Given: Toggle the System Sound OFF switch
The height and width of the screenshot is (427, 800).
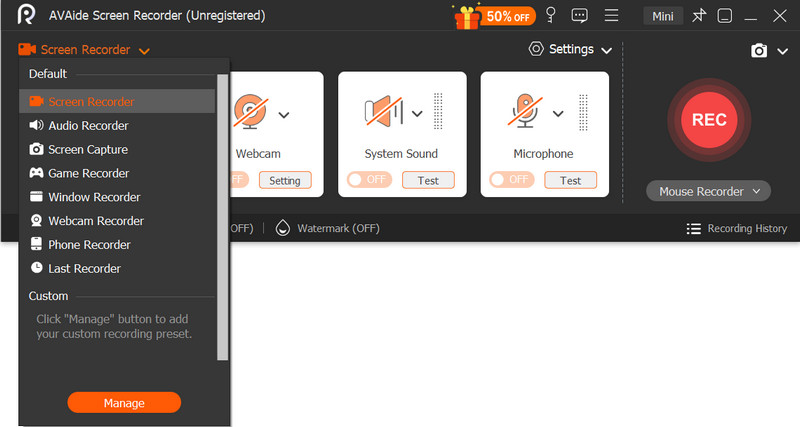Looking at the screenshot, I should 368,180.
